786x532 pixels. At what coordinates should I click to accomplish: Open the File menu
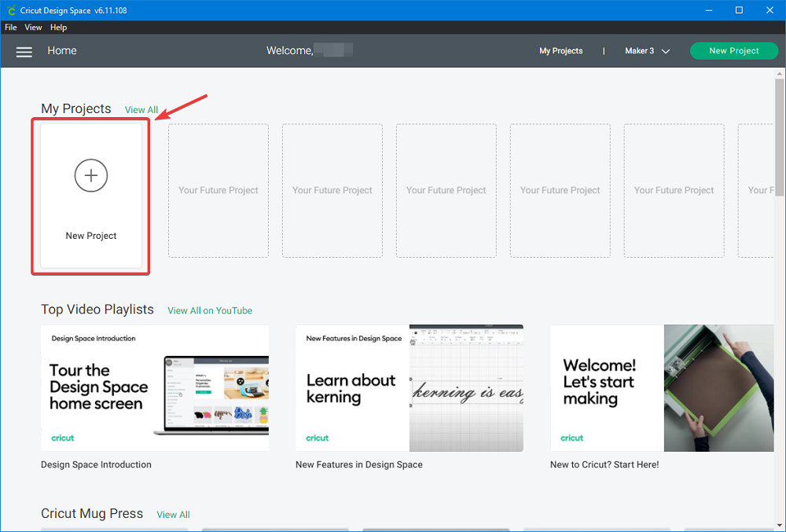[10, 28]
